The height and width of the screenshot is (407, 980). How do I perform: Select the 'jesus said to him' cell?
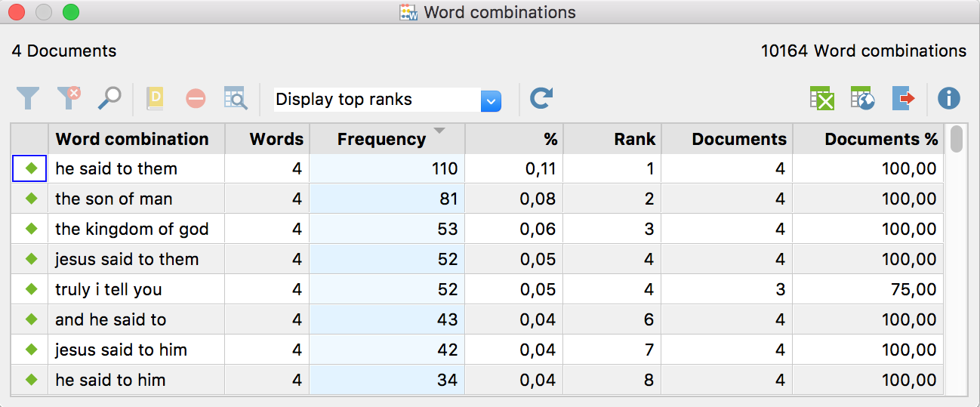click(x=137, y=350)
